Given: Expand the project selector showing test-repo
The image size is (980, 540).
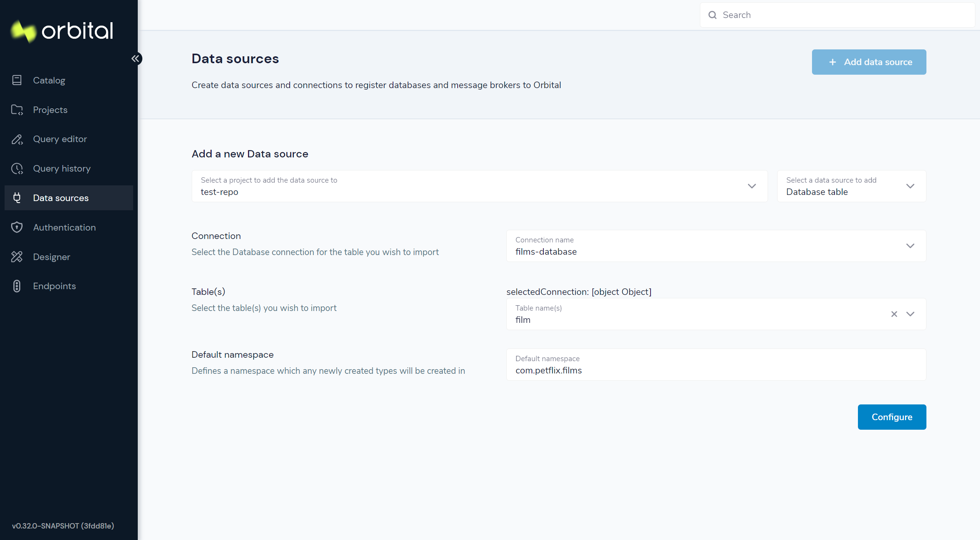Looking at the screenshot, I should click(479, 186).
